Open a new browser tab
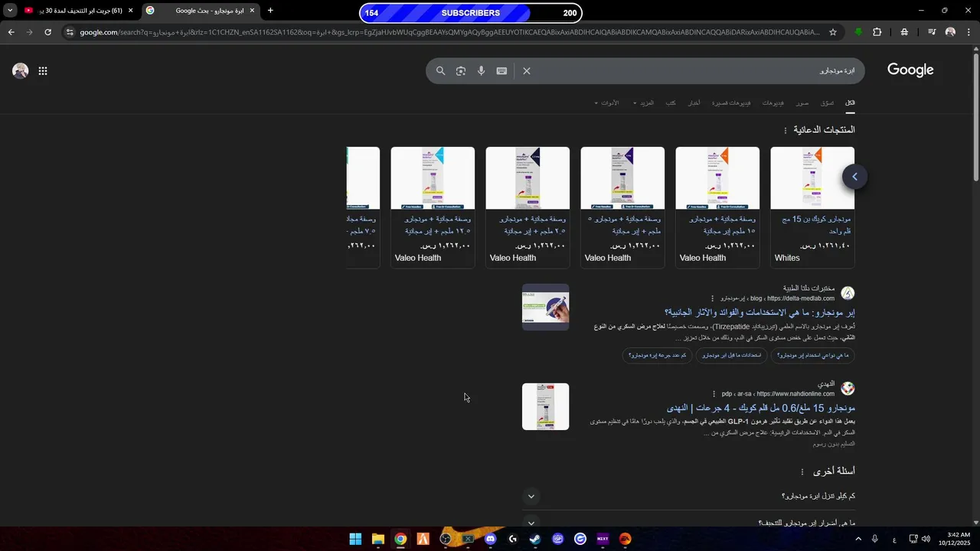Image resolution: width=980 pixels, height=551 pixels. pos(270,11)
